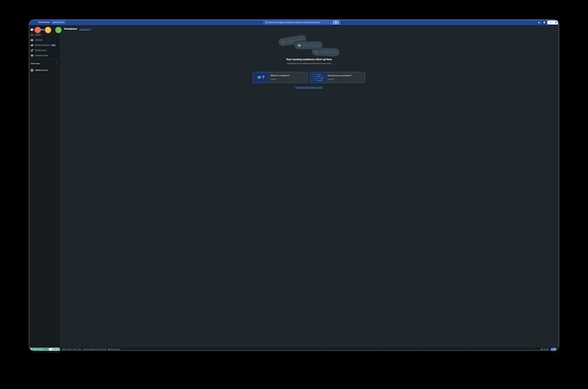Click the Not signed in status text
This screenshot has width=588, height=389.
tap(115, 349)
